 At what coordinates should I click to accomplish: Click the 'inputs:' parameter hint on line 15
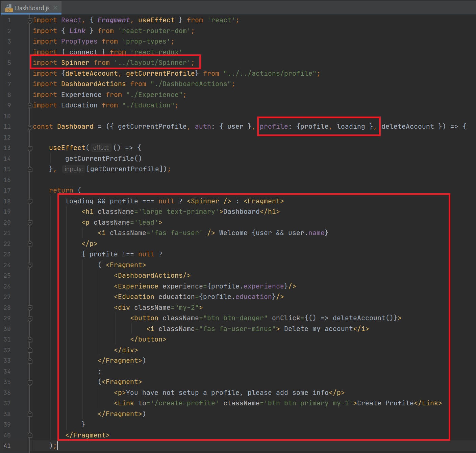click(x=73, y=169)
